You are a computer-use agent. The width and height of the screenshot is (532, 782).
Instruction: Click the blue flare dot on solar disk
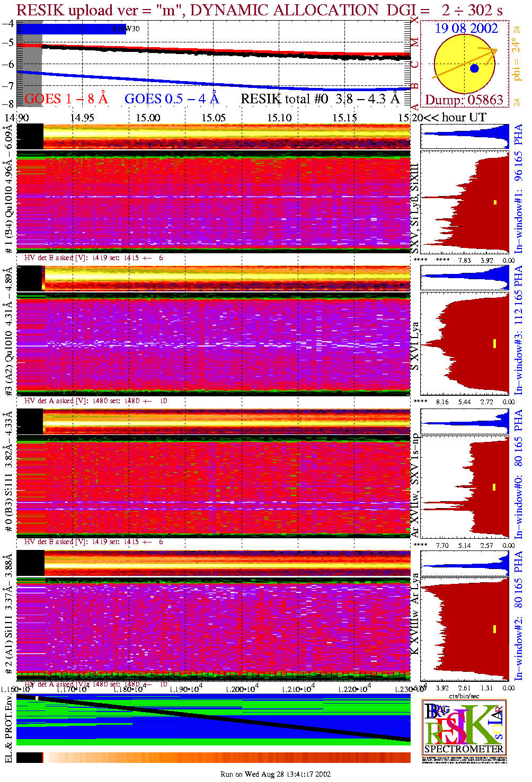pyautogui.click(x=474, y=68)
